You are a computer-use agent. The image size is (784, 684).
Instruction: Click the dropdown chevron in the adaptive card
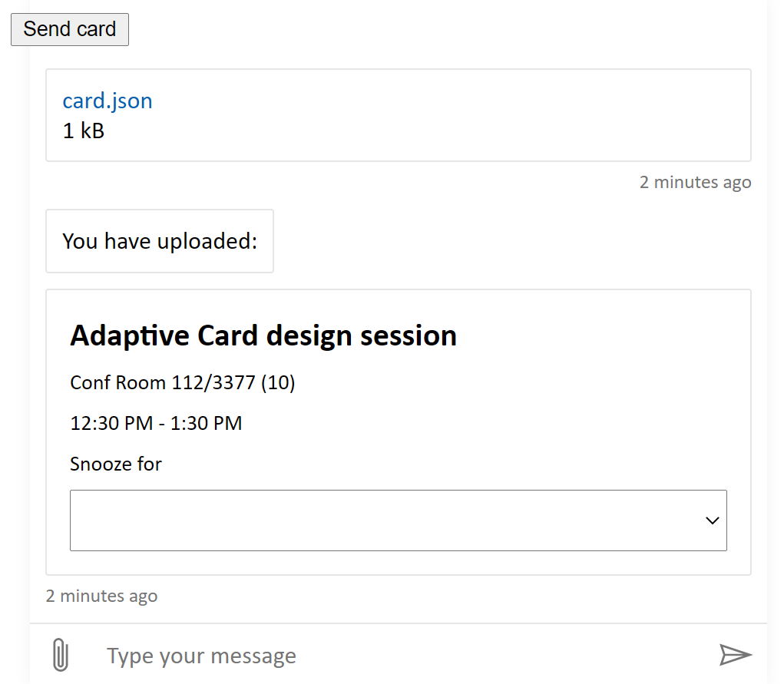710,520
